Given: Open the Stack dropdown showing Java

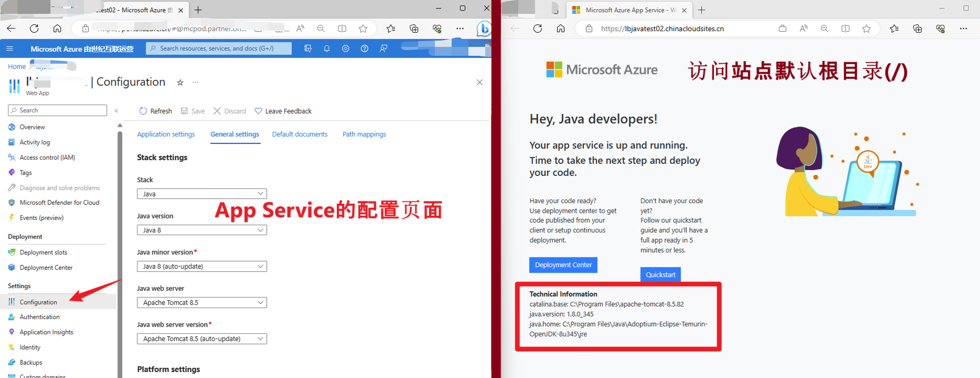Looking at the screenshot, I should click(x=201, y=194).
